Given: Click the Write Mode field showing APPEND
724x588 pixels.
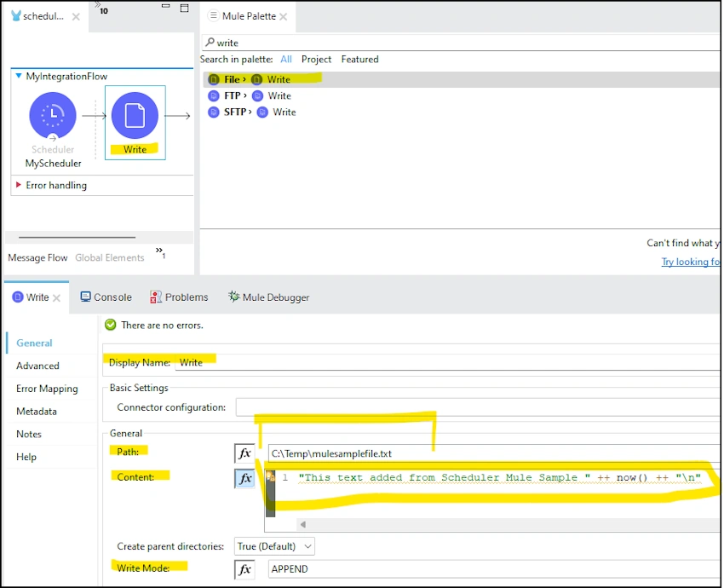Looking at the screenshot, I should click(x=494, y=569).
